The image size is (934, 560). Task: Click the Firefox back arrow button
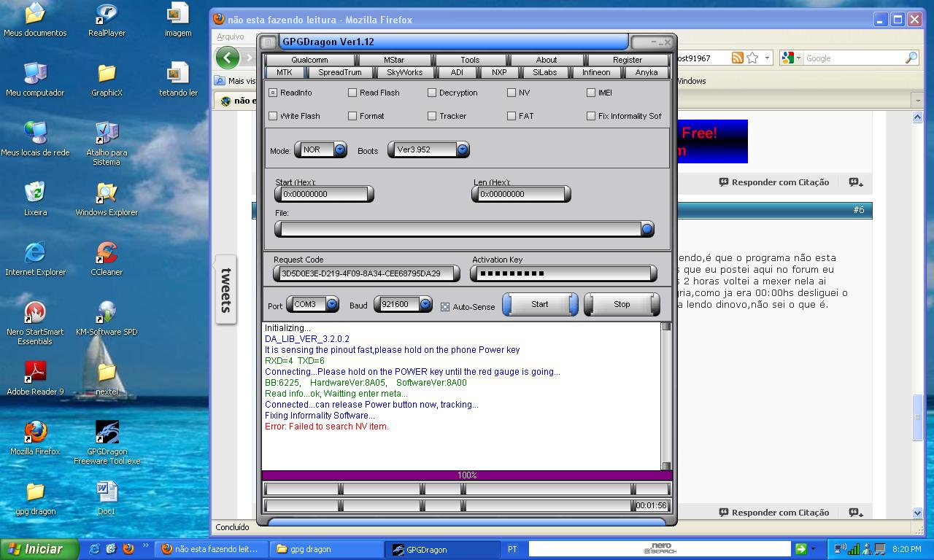pyautogui.click(x=228, y=58)
